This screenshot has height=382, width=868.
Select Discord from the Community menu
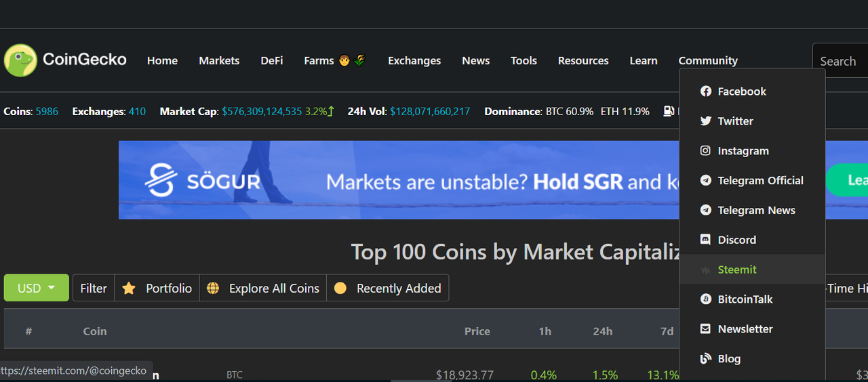tap(752, 240)
